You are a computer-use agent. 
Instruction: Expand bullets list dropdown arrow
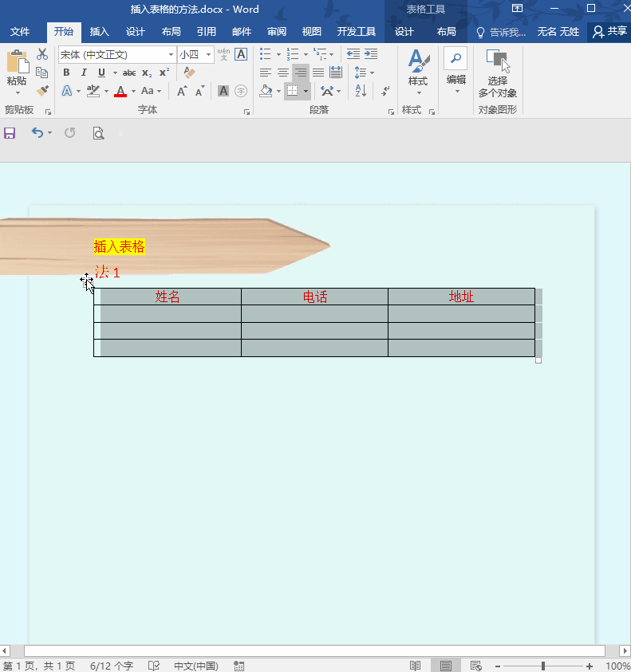pyautogui.click(x=278, y=54)
